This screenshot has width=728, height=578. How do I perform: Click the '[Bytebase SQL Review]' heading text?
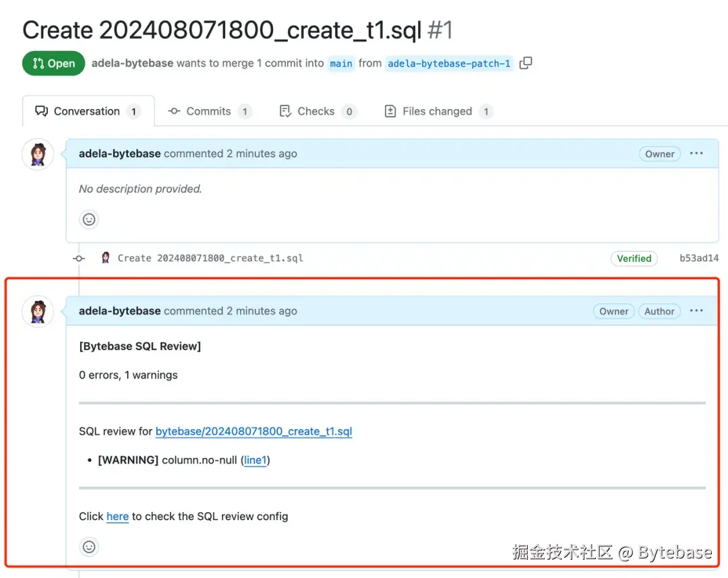coord(140,346)
